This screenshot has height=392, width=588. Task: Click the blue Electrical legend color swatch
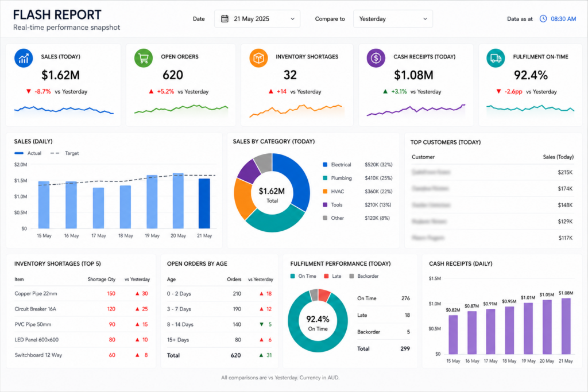pos(325,165)
